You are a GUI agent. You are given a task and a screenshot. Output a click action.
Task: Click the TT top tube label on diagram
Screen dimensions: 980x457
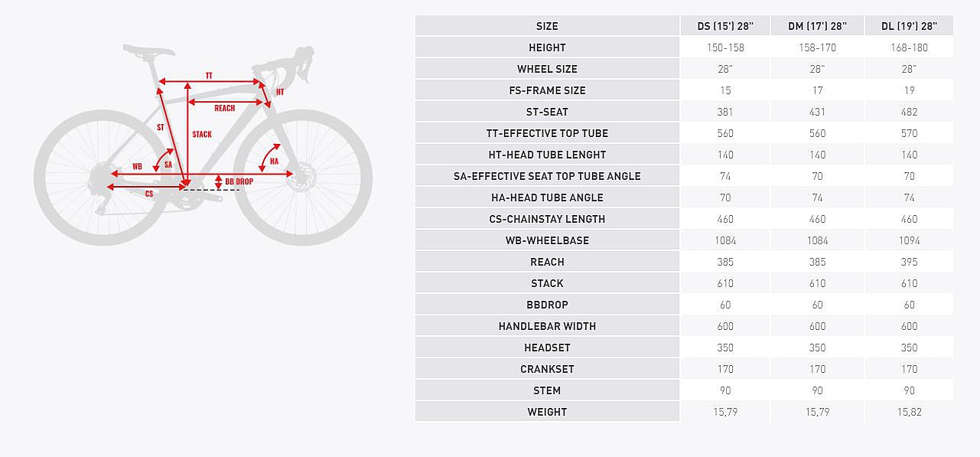coord(209,76)
